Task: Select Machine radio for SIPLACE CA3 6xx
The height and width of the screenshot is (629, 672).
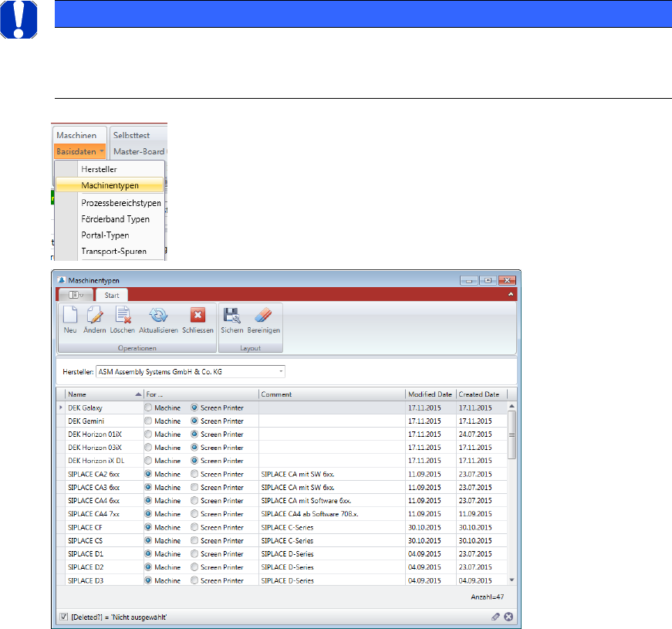Action: click(148, 487)
